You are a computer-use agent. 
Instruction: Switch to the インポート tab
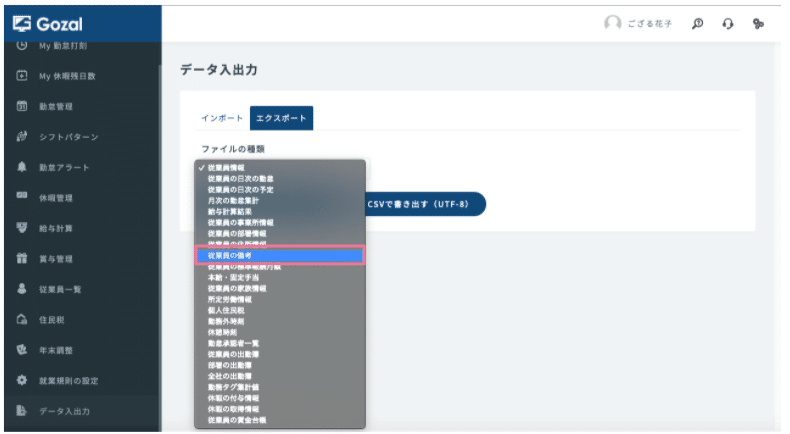pos(222,118)
